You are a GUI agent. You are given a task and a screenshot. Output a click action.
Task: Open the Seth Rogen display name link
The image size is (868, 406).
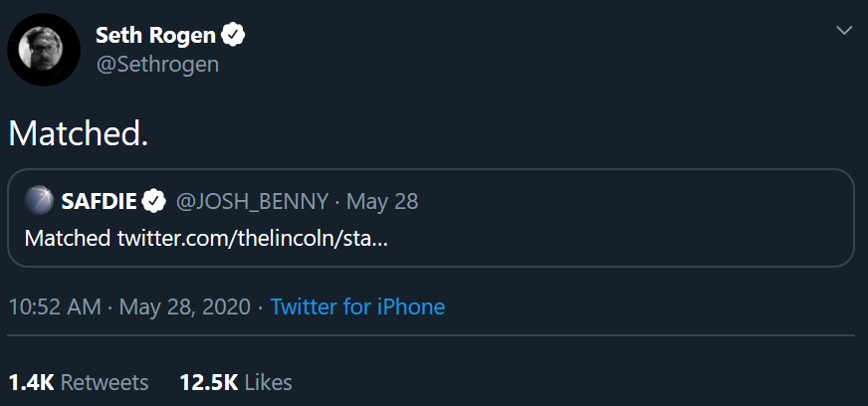click(x=155, y=36)
